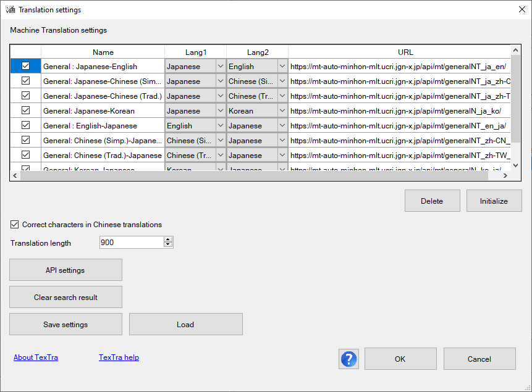This screenshot has height=392, width=532.
Task: Click the URL column header
Action: pos(400,52)
